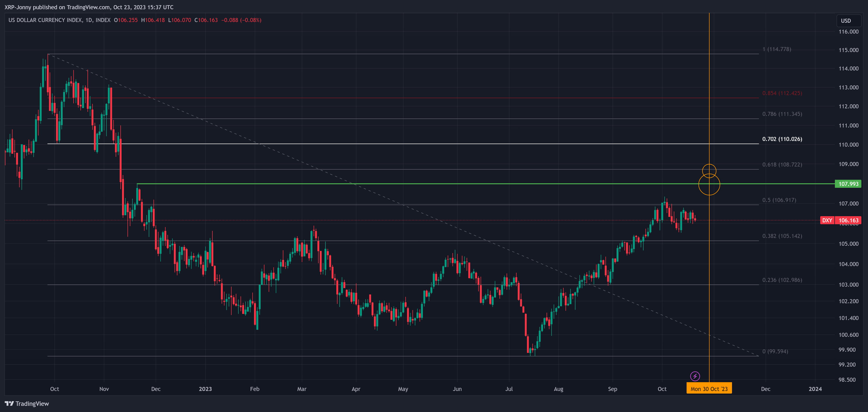
Task: Click the 0.382 (105.142) Fibonacci label
Action: click(782, 236)
